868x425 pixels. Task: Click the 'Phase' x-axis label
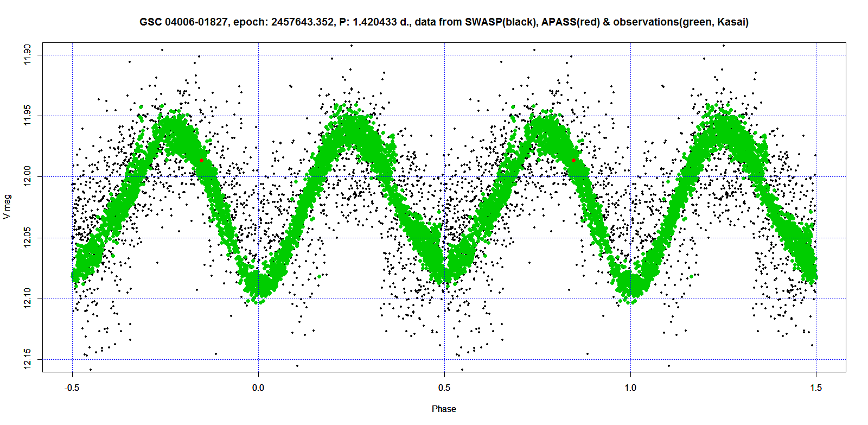pos(444,409)
